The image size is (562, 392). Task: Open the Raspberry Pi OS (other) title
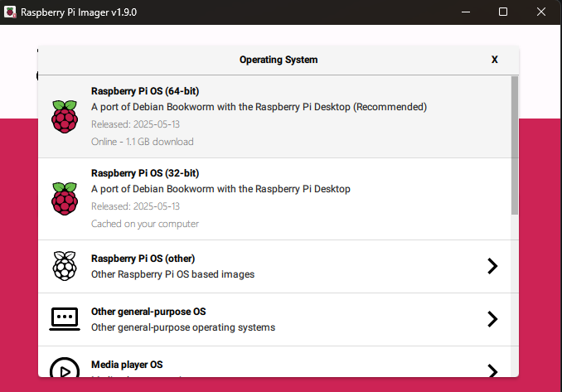tap(143, 259)
